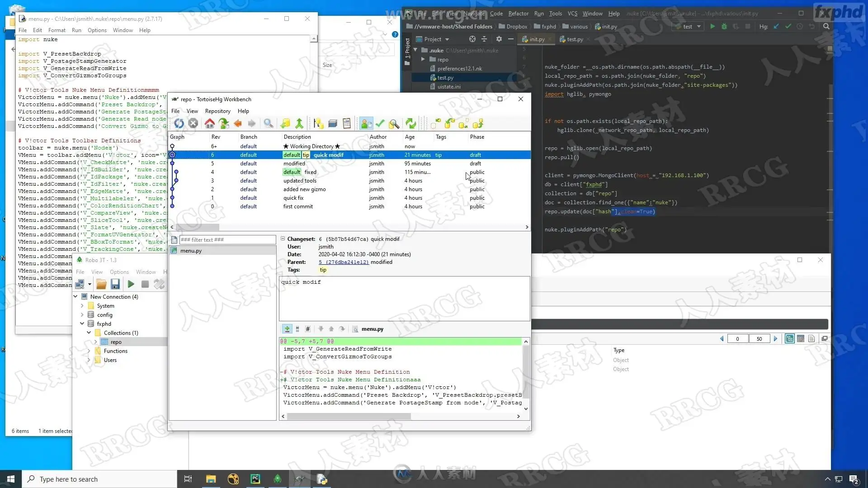Image resolution: width=868 pixels, height=488 pixels.
Task: Open the test run configuration dropdown
Action: point(692,27)
